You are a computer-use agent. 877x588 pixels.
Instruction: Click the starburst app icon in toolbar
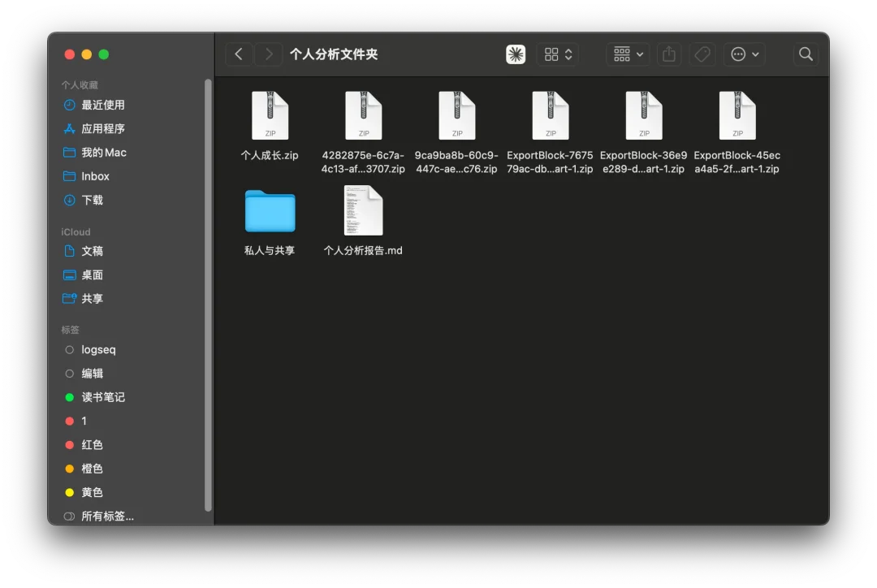516,54
